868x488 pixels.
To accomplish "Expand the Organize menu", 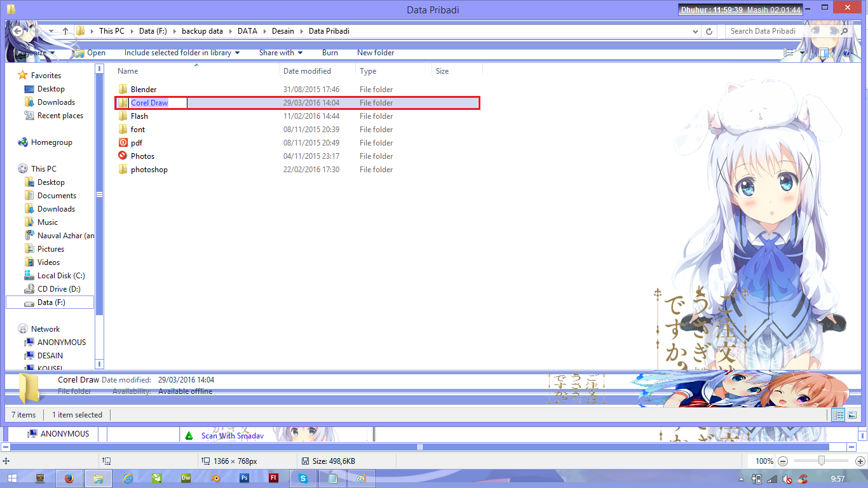I will coord(31,53).
